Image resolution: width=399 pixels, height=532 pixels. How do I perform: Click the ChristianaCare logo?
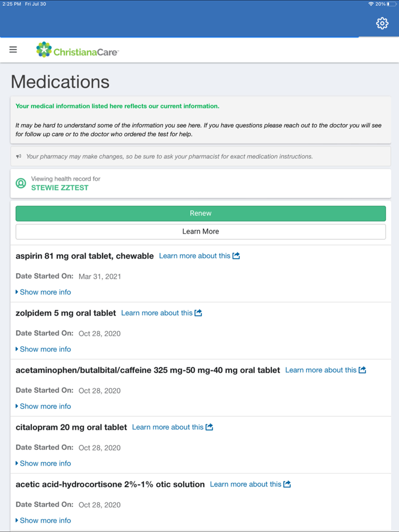(x=77, y=50)
